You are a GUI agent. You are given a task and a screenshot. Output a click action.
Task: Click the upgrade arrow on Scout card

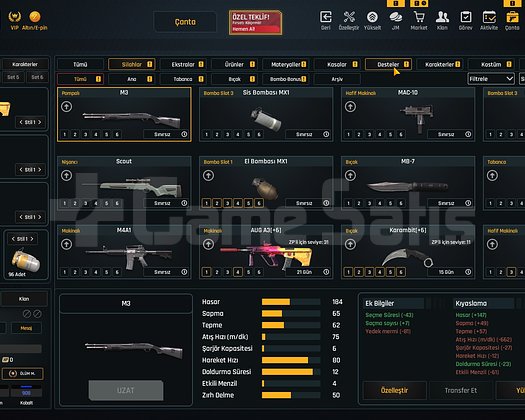click(x=66, y=176)
